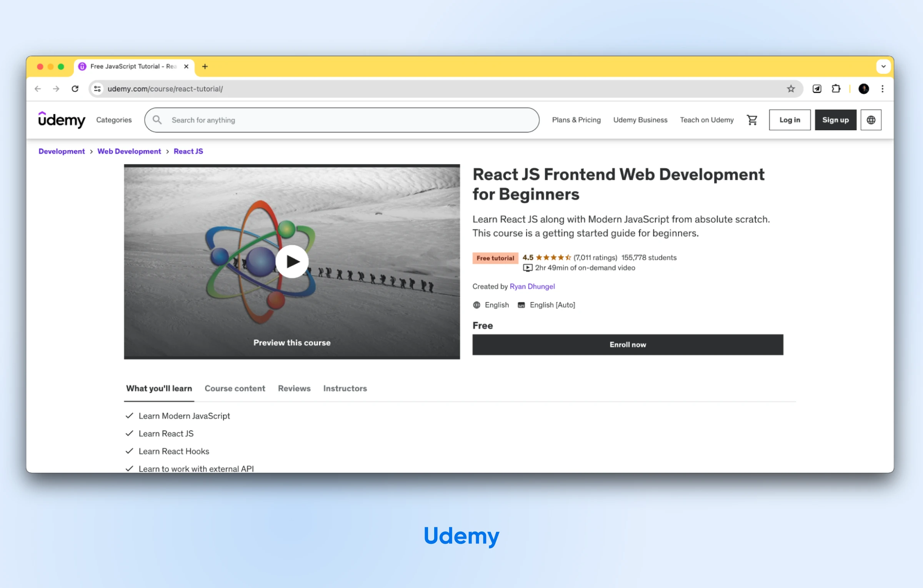Screen dimensions: 923x588
Task: Open site information icon in address bar
Action: click(97, 89)
